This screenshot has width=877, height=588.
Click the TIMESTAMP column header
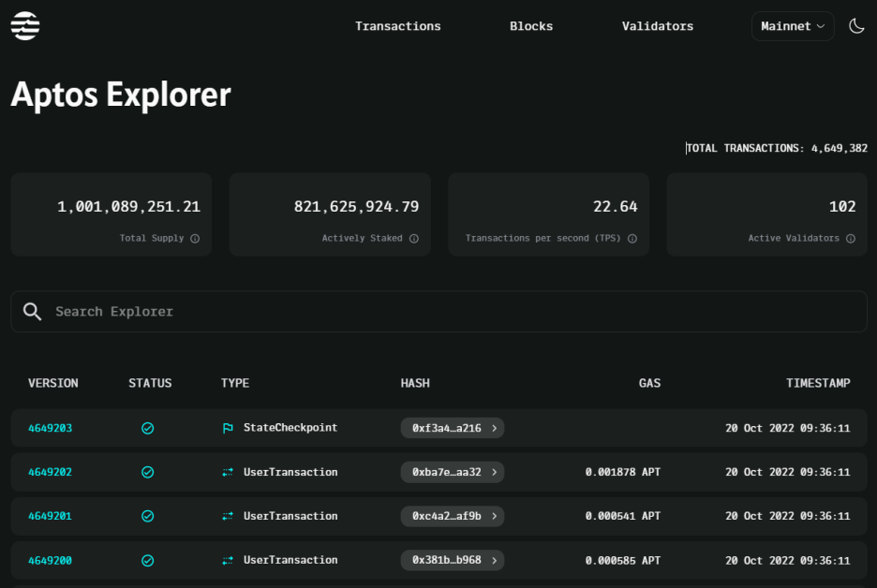(x=818, y=384)
